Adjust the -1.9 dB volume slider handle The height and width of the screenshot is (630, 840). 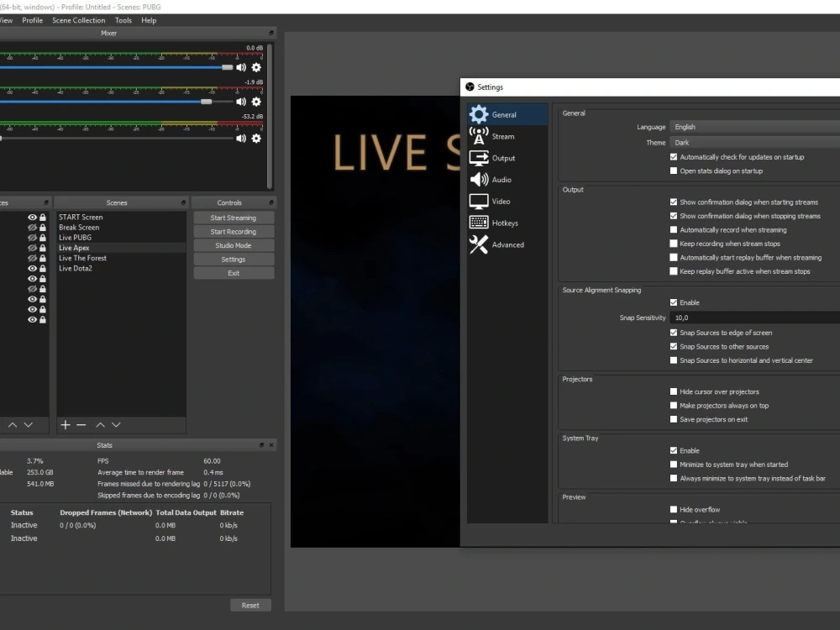207,102
